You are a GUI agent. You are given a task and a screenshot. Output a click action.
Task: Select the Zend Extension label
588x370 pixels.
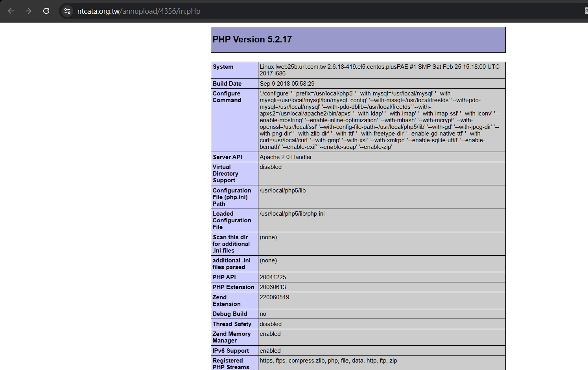click(x=227, y=300)
